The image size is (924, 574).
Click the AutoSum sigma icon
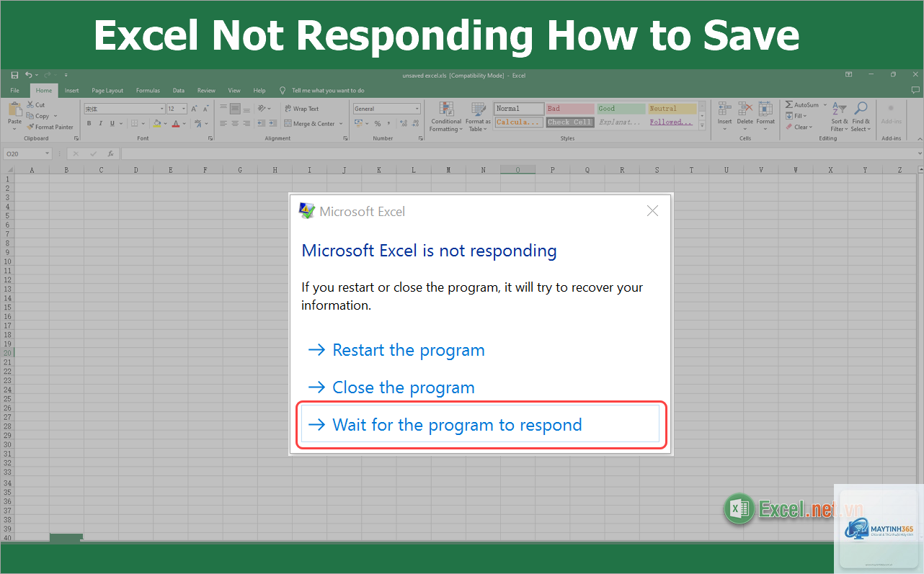(x=789, y=104)
